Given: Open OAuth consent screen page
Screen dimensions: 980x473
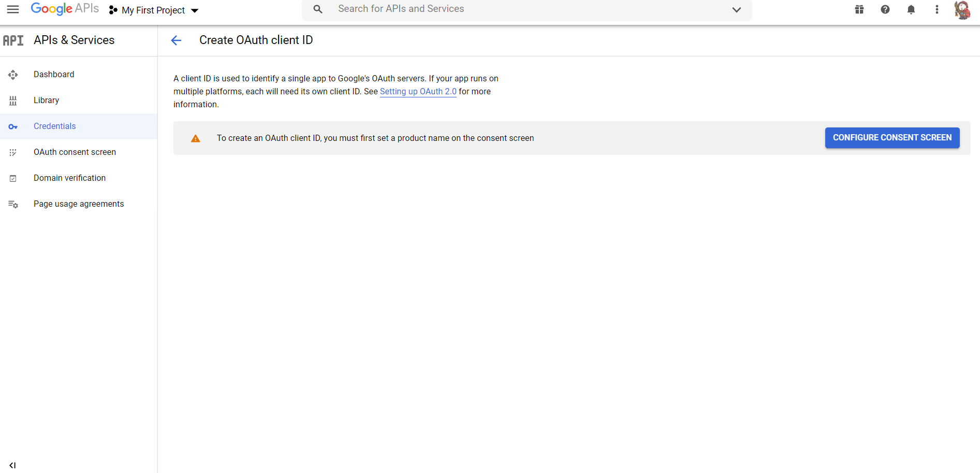Looking at the screenshot, I should point(75,152).
